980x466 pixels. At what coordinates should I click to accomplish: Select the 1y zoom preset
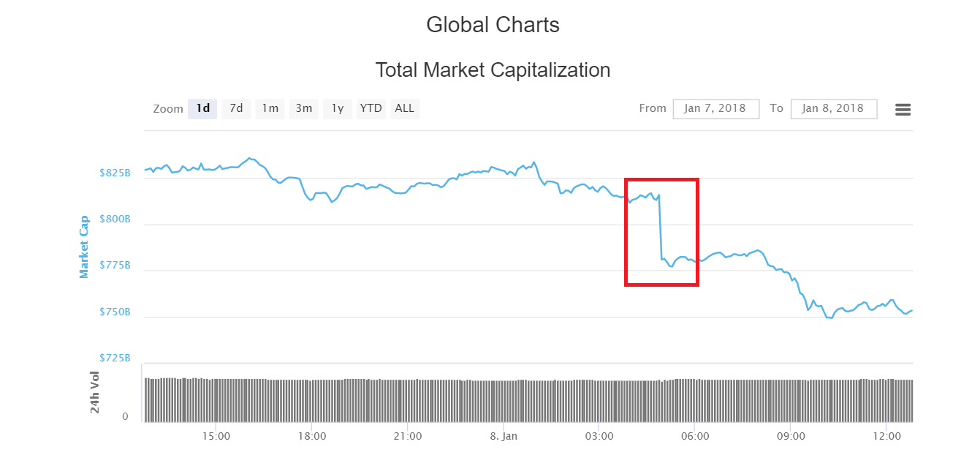point(337,108)
